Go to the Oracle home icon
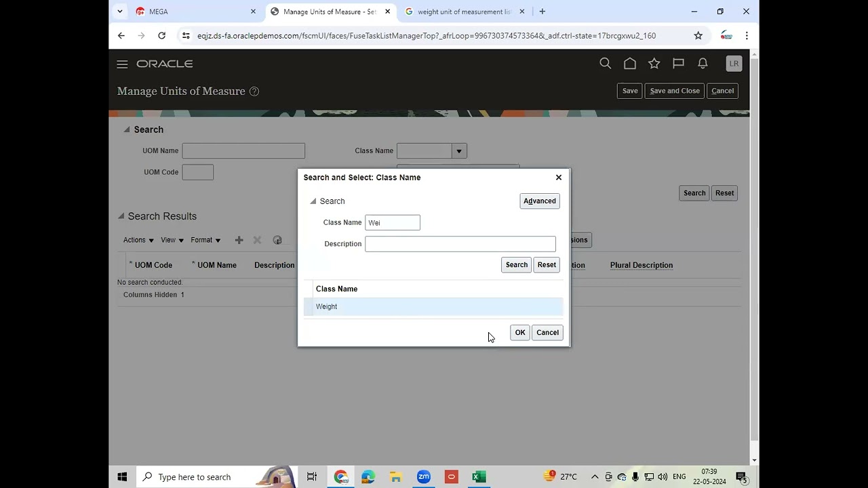The height and width of the screenshot is (488, 868). [x=630, y=63]
